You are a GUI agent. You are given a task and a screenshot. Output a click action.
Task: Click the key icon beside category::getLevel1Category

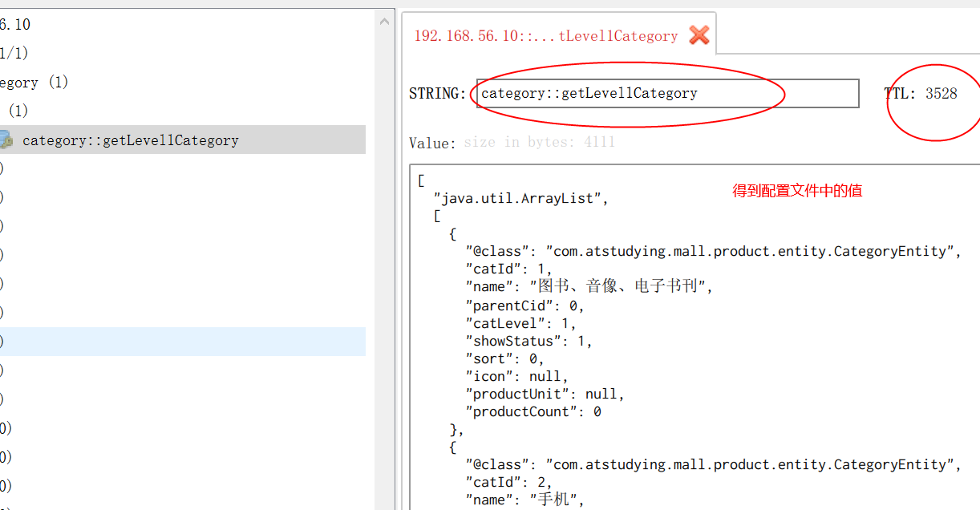coord(6,140)
